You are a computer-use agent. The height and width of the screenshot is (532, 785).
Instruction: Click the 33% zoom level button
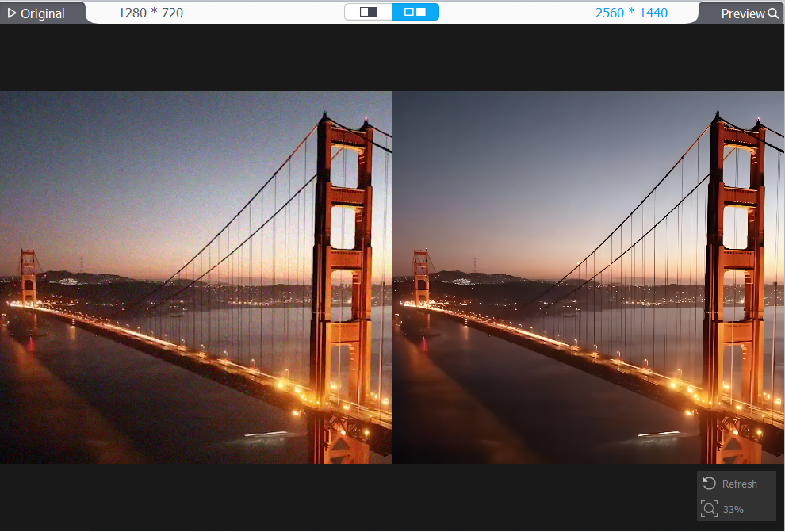tap(736, 509)
